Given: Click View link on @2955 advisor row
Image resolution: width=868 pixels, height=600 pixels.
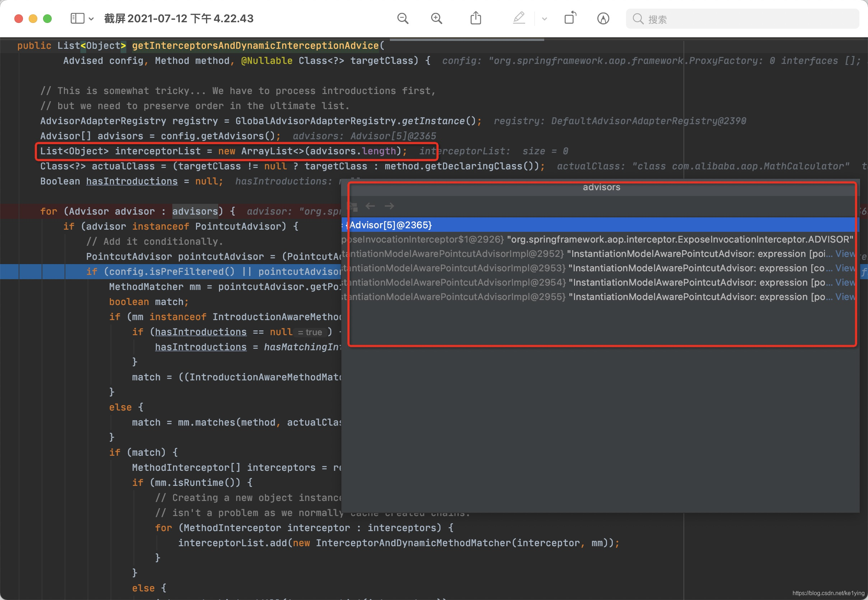Looking at the screenshot, I should [845, 297].
